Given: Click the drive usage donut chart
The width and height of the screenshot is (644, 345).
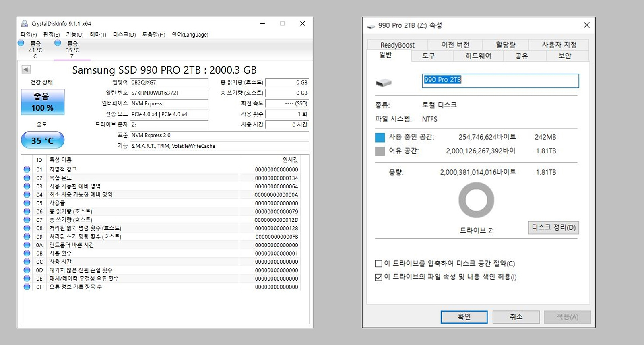Looking at the screenshot, I should [x=476, y=200].
